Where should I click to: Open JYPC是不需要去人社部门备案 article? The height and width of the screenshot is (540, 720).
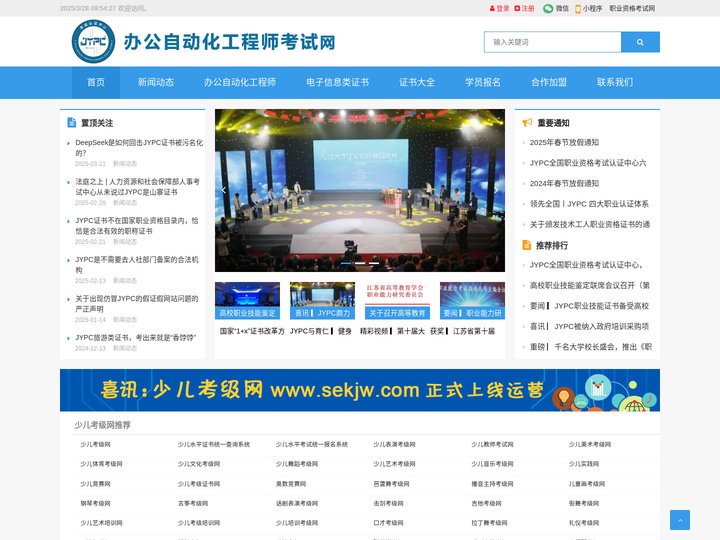137,265
